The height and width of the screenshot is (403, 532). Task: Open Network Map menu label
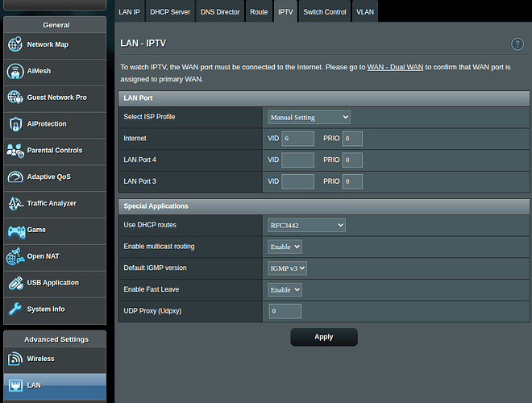tap(48, 44)
